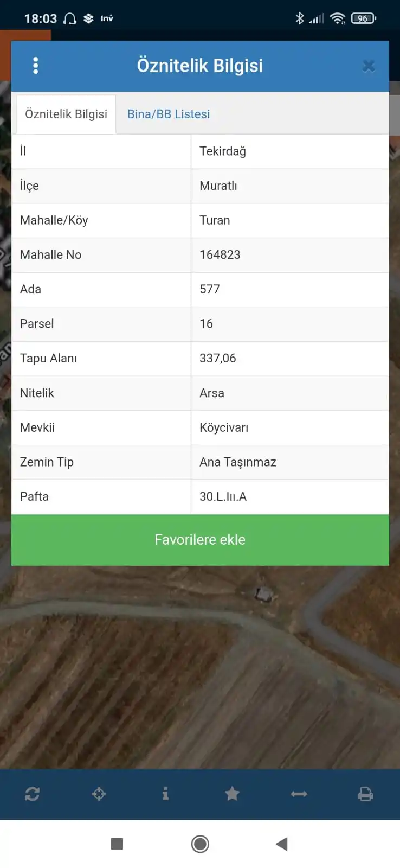Image resolution: width=400 pixels, height=868 pixels.
Task: Tap the Android home button
Action: click(x=200, y=844)
